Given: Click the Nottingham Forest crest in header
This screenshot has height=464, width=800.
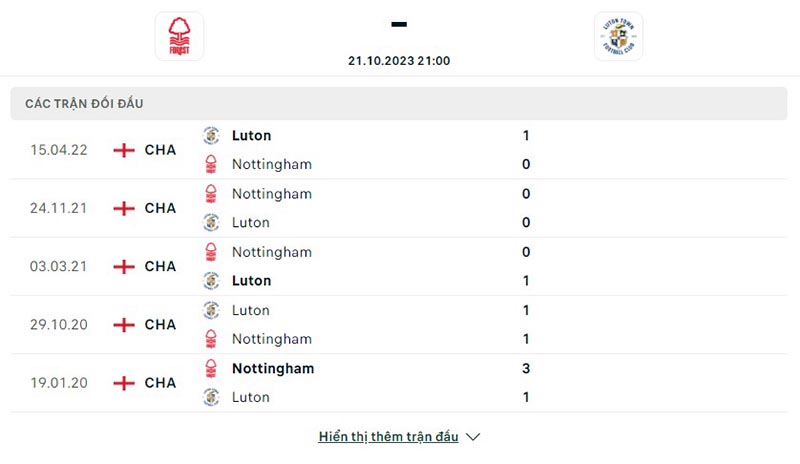Looking at the screenshot, I should click(179, 36).
